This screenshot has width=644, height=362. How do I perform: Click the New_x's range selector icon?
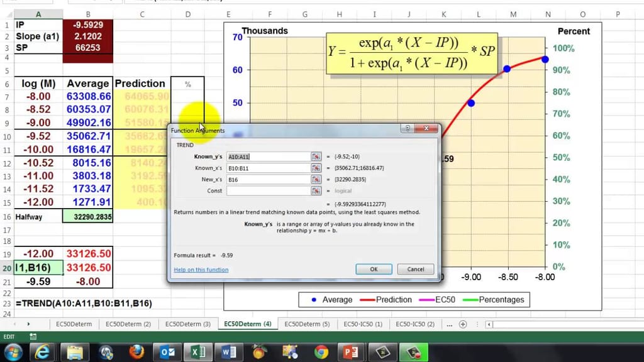316,179
